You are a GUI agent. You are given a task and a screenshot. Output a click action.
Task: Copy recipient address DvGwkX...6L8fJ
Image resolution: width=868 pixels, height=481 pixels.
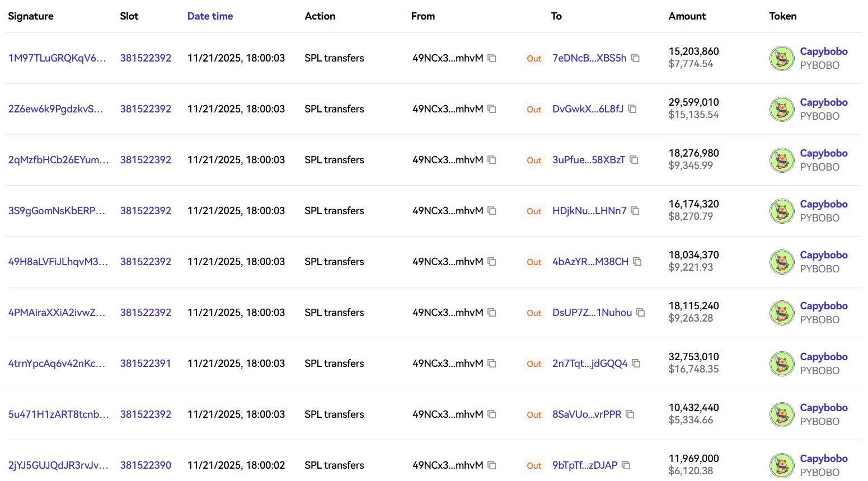632,109
